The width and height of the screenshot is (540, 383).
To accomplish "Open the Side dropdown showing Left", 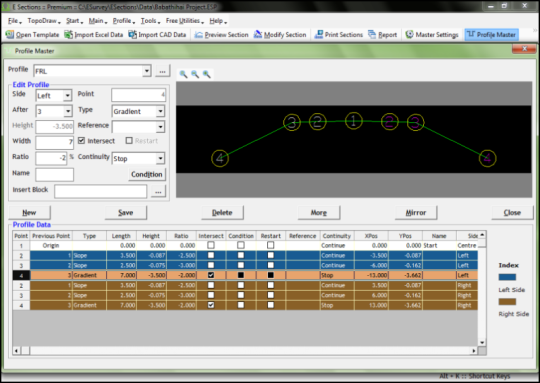I will (x=68, y=95).
